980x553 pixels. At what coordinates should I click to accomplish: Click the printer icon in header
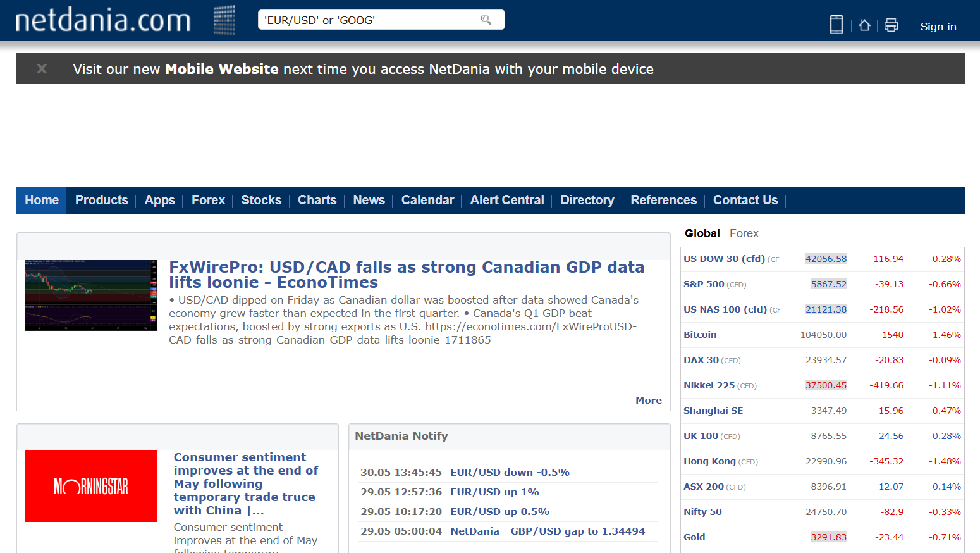(x=891, y=25)
